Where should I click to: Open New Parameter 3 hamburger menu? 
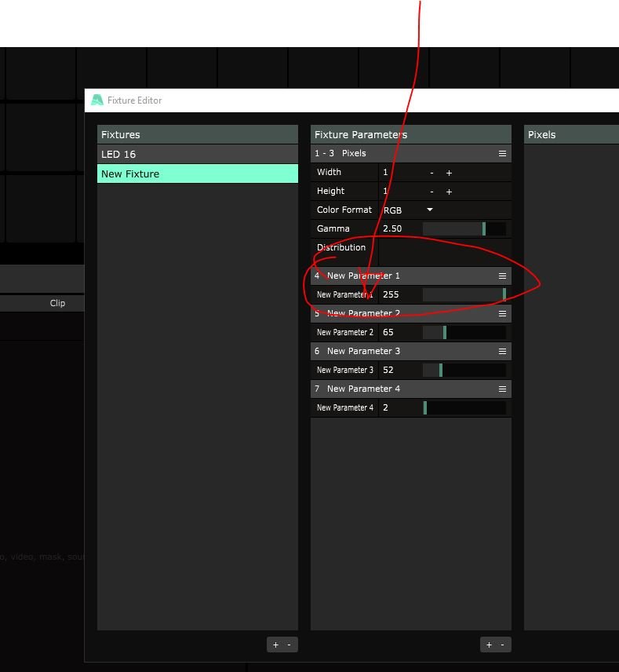pyautogui.click(x=502, y=352)
